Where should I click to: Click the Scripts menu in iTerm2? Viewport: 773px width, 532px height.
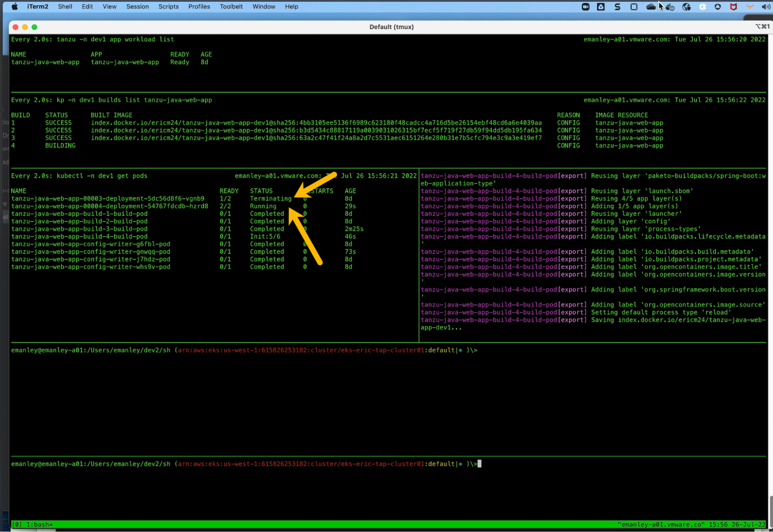(169, 7)
